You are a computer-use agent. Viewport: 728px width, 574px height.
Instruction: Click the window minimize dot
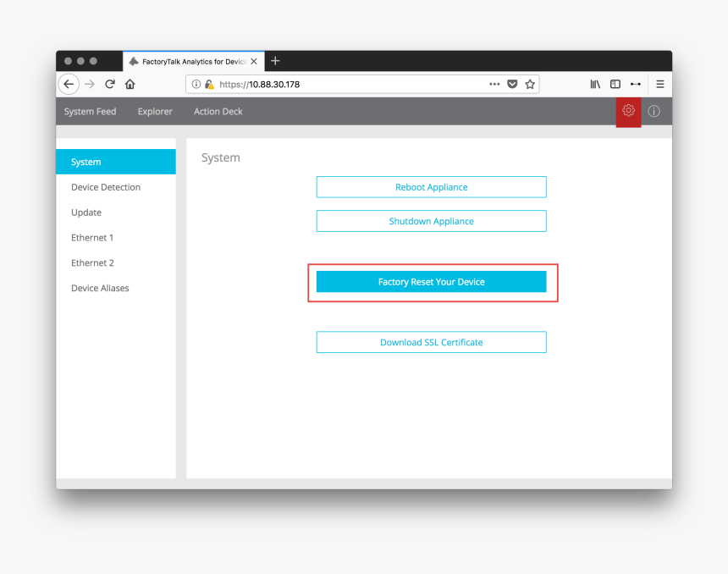80,61
